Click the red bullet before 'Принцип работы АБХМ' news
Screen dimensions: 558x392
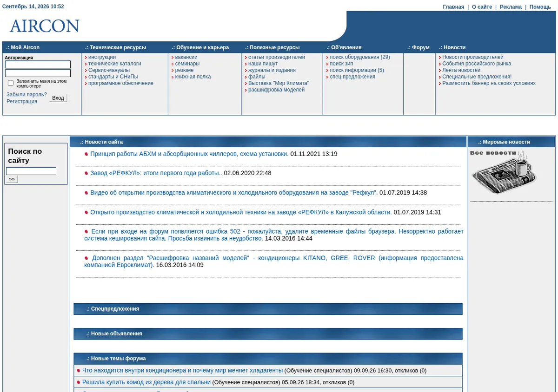pos(86,154)
